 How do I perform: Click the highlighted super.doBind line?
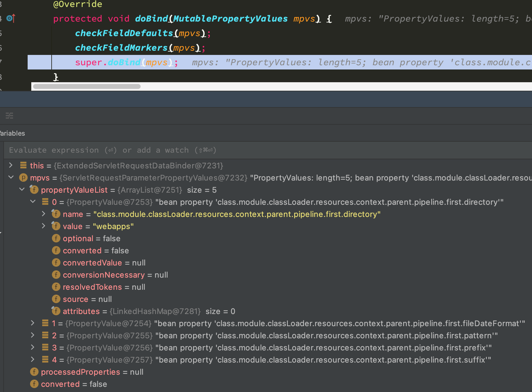coord(280,62)
